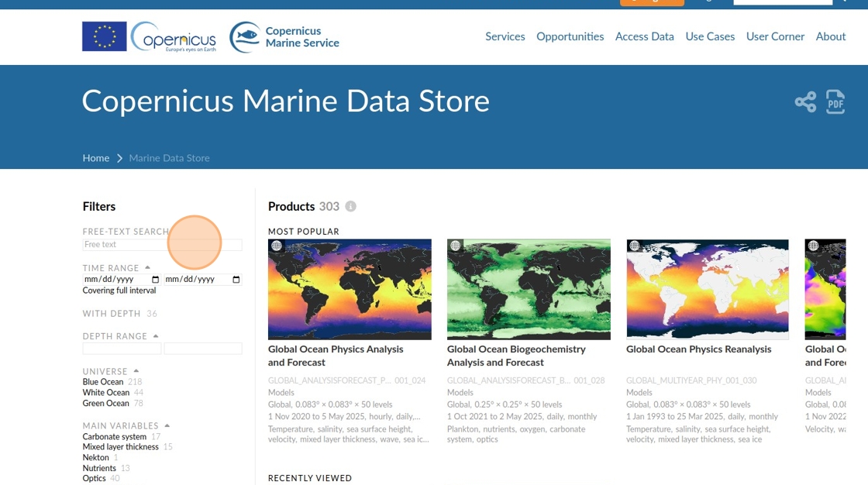The width and height of the screenshot is (868, 485).
Task: Click the minimum depth range field
Action: tap(122, 349)
